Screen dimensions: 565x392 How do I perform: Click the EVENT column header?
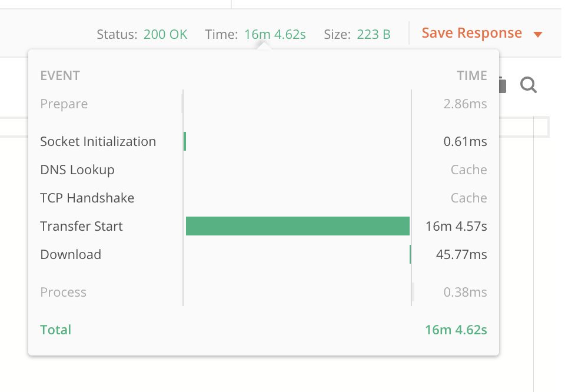pos(60,76)
